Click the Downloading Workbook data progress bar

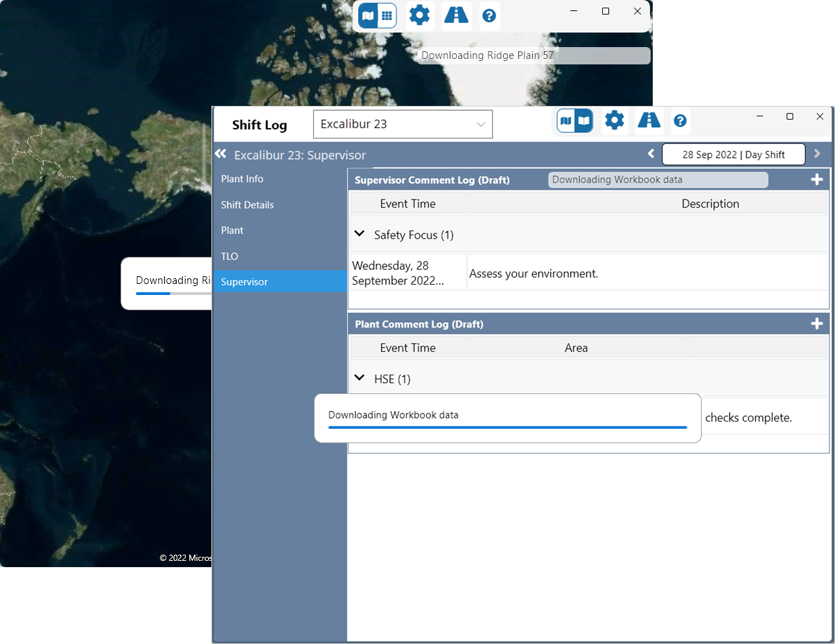pyautogui.click(x=507, y=427)
